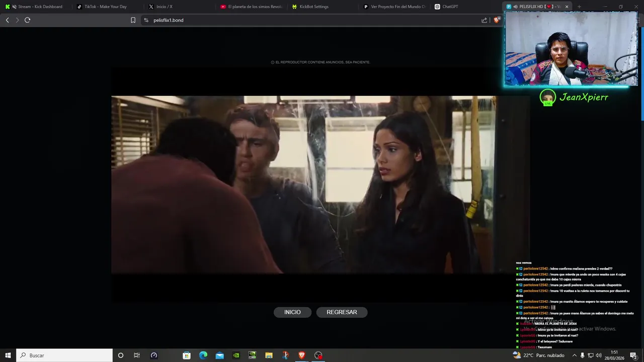Switch to Inicio / X tab

click(180, 7)
